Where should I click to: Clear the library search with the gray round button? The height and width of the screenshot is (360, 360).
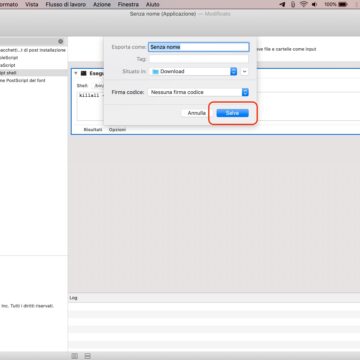[x=61, y=41]
